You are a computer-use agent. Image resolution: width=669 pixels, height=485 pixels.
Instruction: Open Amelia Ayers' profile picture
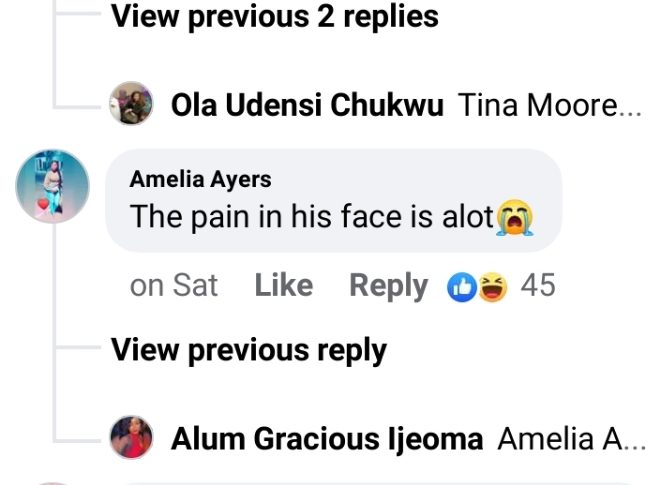[x=51, y=188]
